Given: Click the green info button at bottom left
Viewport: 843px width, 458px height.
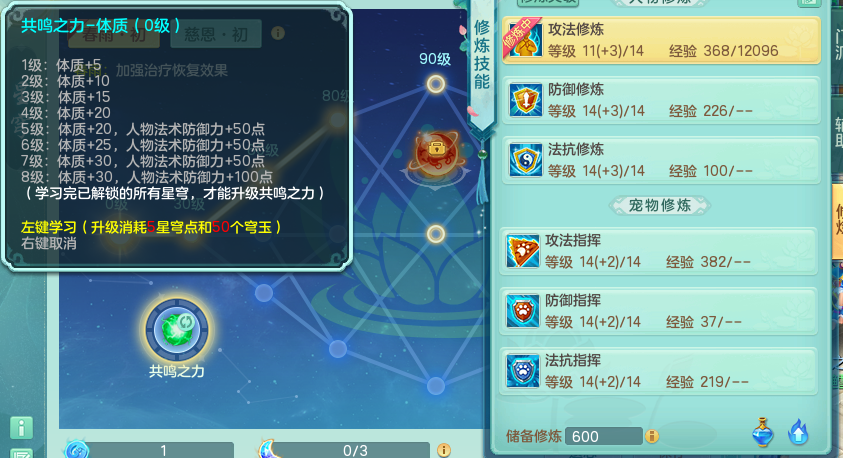Looking at the screenshot, I should click(22, 428).
